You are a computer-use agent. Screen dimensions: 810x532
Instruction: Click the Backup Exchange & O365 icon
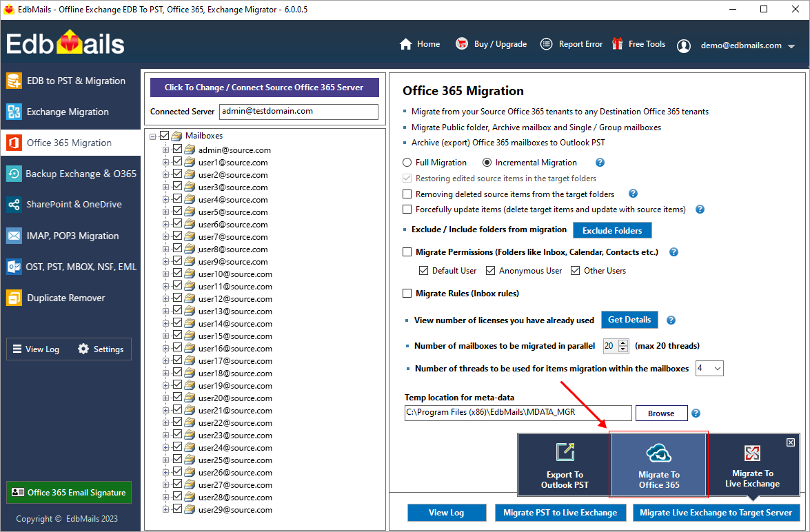point(14,174)
